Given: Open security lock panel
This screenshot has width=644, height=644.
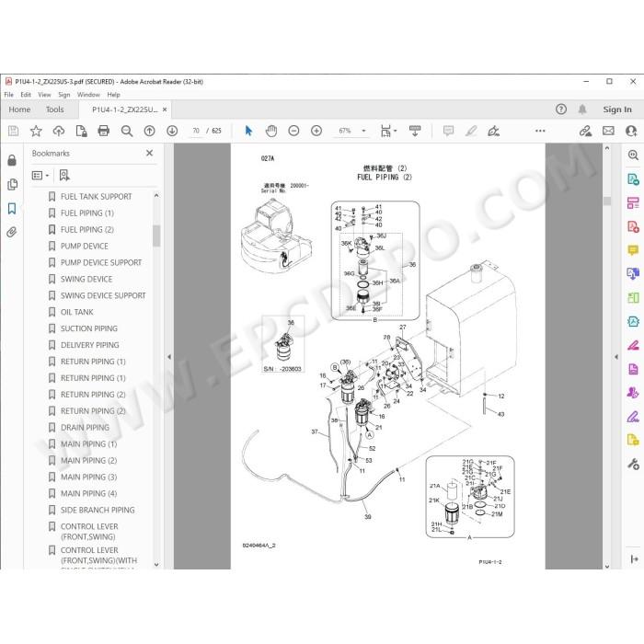Looking at the screenshot, I should coord(12,160).
